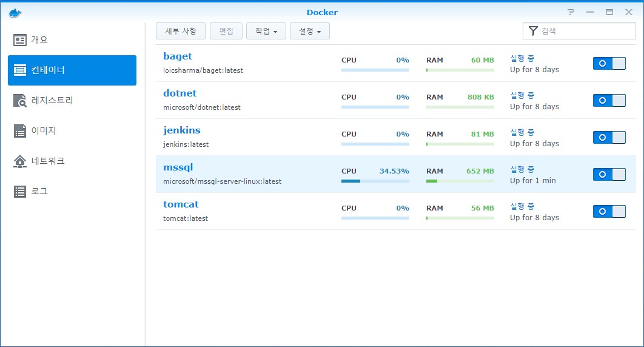This screenshot has width=644, height=347.
Task: Open the jenkins container name link
Action: (x=182, y=130)
